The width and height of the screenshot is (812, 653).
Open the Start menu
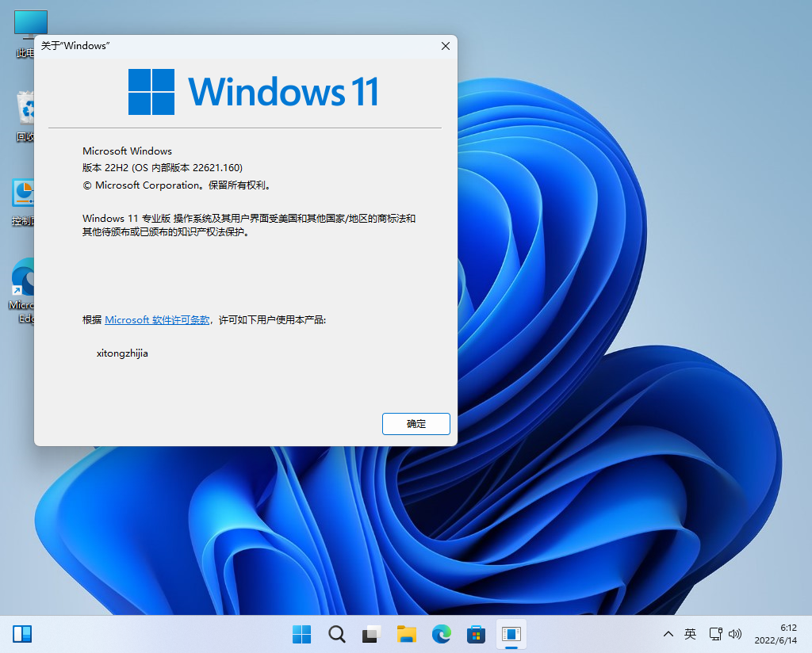[x=301, y=633]
